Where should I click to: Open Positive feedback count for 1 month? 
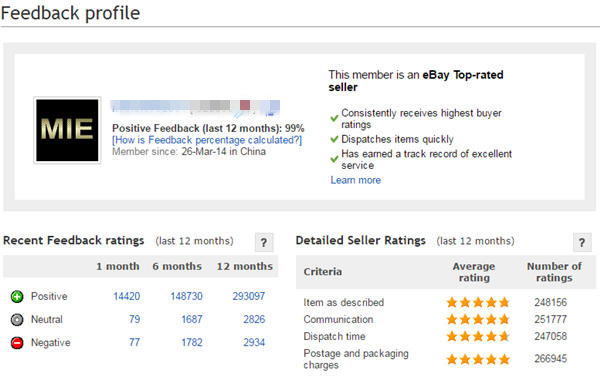[x=127, y=296]
